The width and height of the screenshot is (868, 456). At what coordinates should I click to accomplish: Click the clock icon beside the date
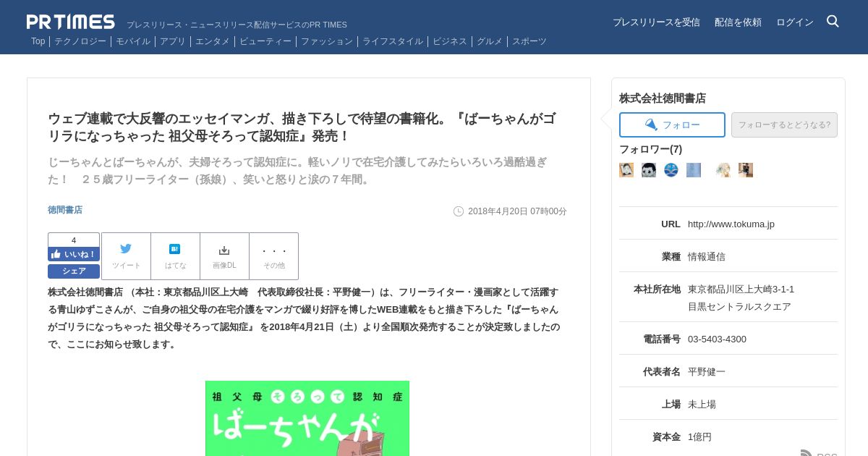459,211
